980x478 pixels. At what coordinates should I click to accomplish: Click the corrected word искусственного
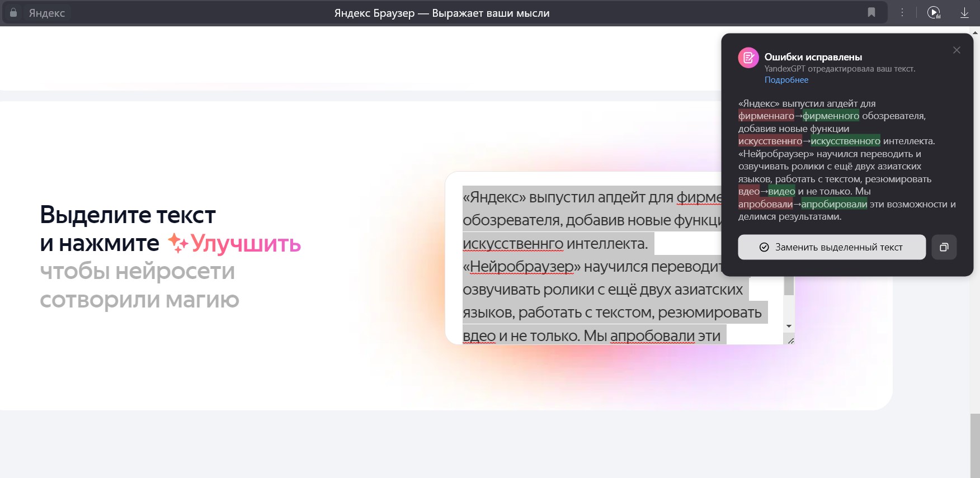(845, 141)
